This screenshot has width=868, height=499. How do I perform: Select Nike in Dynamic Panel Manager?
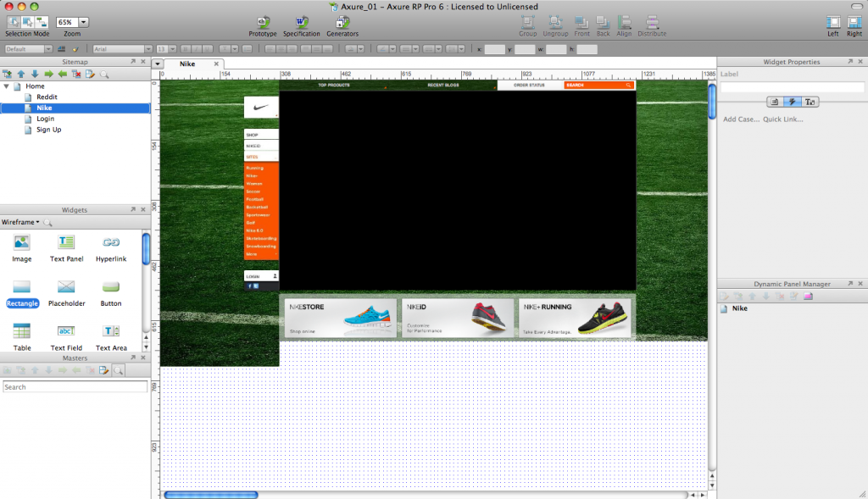point(739,308)
